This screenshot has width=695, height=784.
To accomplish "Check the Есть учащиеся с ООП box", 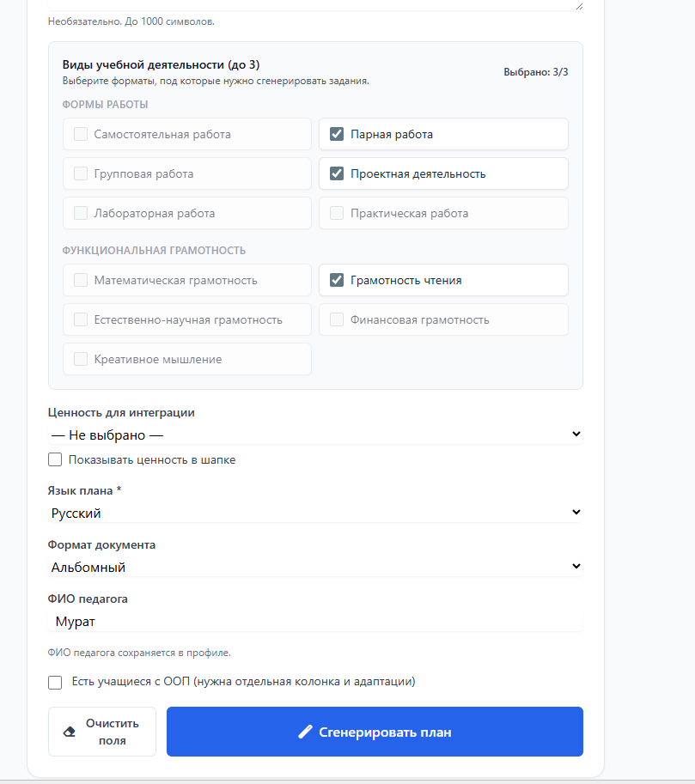I will pyautogui.click(x=55, y=682).
